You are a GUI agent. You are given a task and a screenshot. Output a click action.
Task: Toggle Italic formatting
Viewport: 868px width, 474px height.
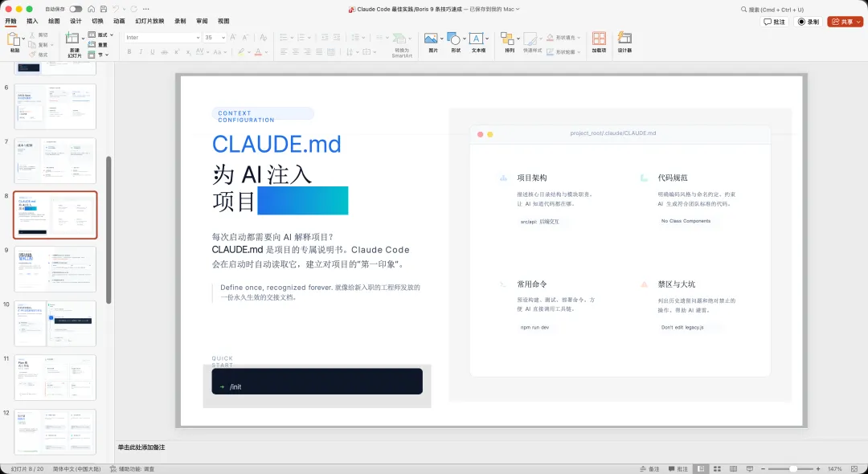pos(141,51)
